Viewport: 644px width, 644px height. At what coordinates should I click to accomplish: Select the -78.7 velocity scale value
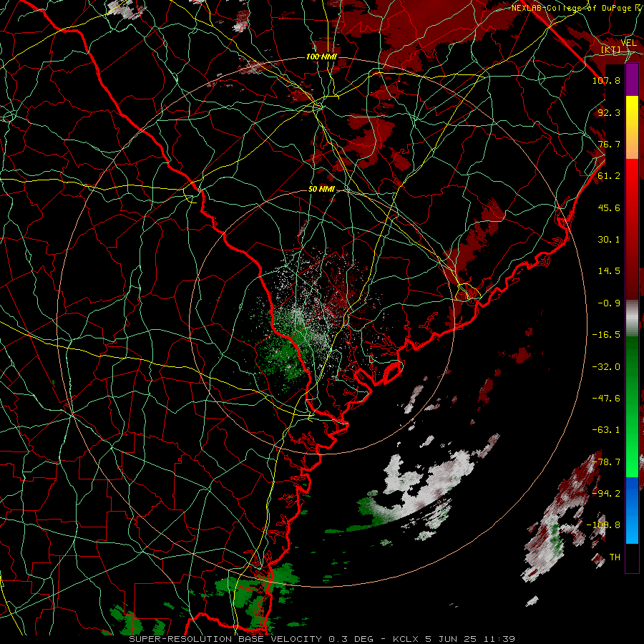(606, 462)
